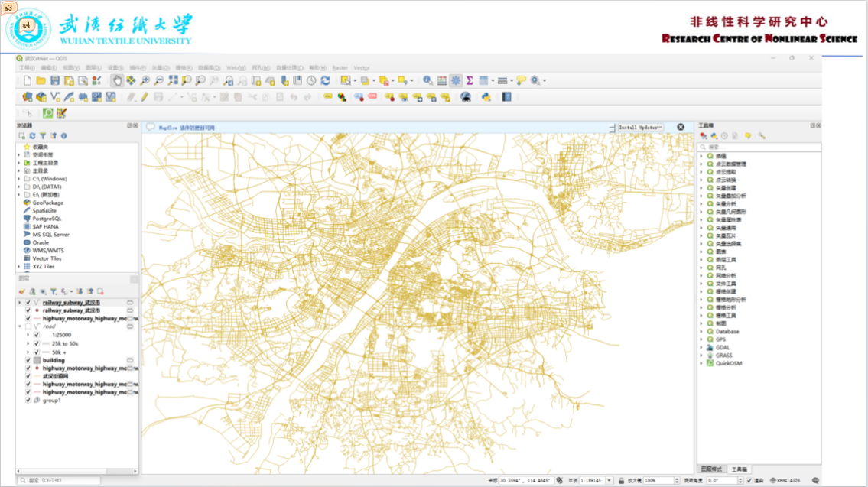Click the Install Updates button
This screenshot has width=868, height=487.
640,127
